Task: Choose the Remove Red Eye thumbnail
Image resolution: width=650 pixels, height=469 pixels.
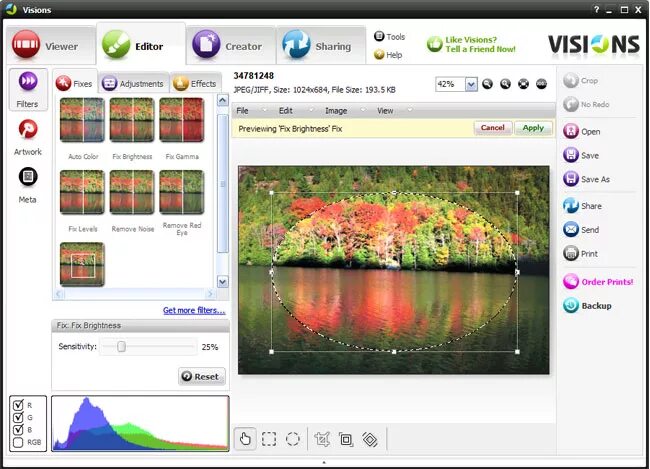Action: click(182, 192)
